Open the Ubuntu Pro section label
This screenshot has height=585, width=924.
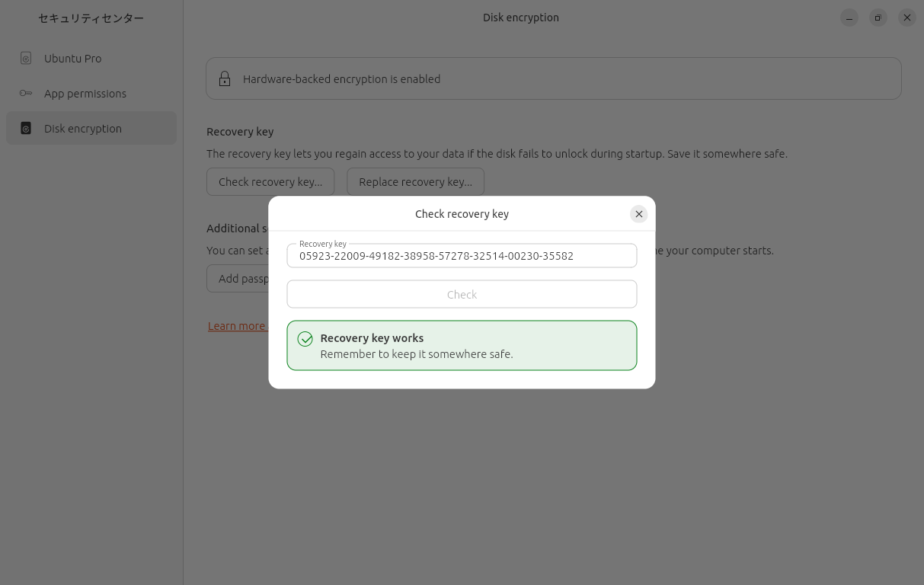pyautogui.click(x=72, y=59)
